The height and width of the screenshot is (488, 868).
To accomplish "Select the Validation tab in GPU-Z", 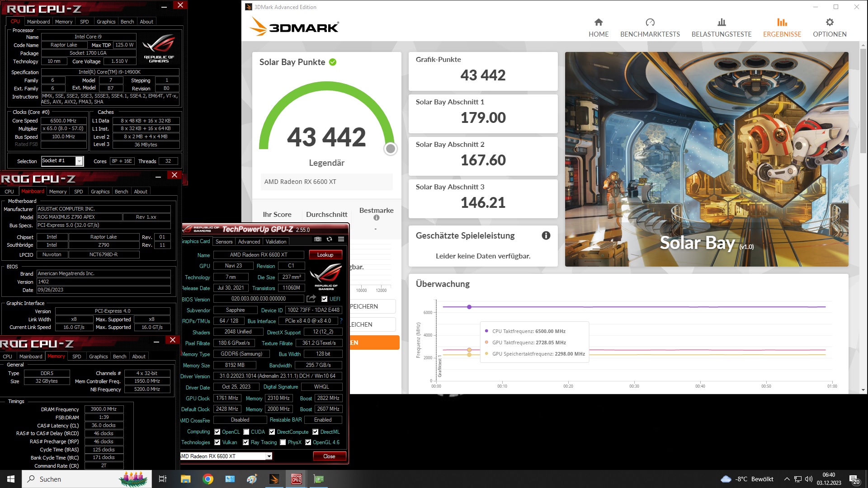I will click(276, 242).
